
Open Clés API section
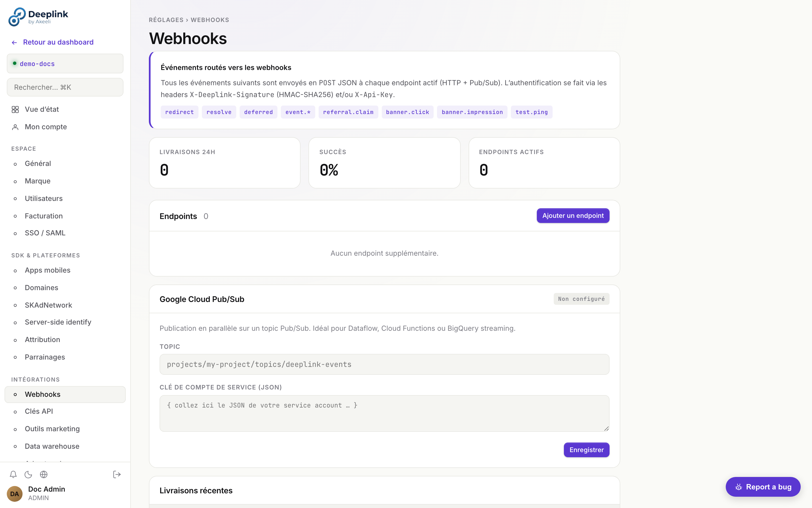65,411
